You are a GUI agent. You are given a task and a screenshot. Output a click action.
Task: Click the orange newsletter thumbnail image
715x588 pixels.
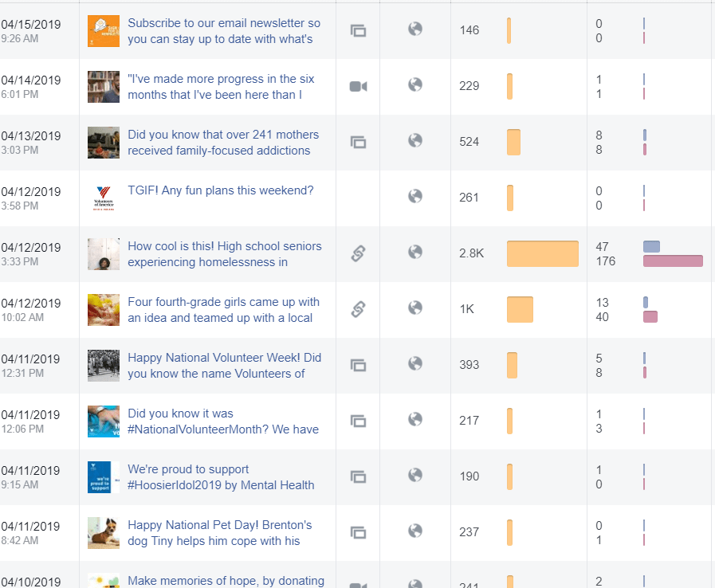pos(104,30)
